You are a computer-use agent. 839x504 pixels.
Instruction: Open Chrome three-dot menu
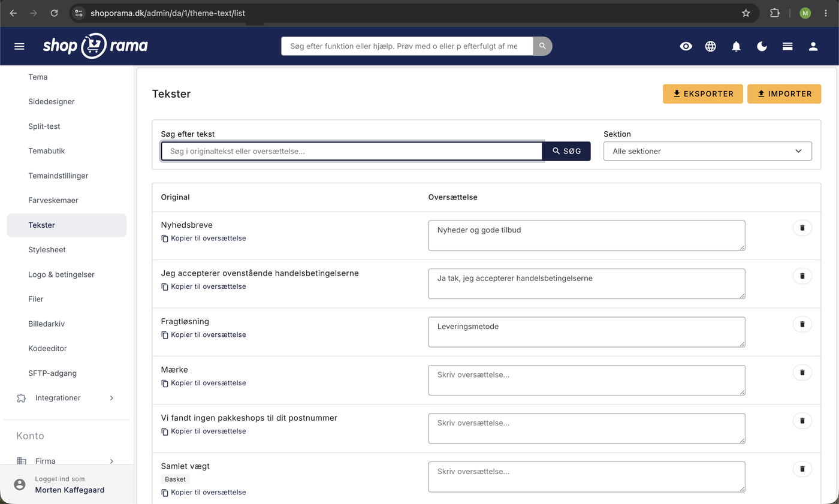[x=826, y=13]
